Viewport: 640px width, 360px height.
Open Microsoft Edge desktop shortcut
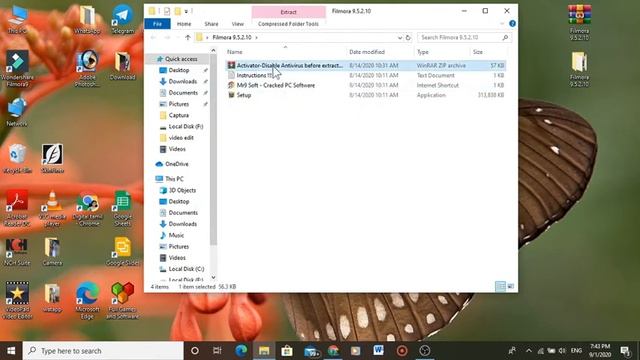[87, 300]
